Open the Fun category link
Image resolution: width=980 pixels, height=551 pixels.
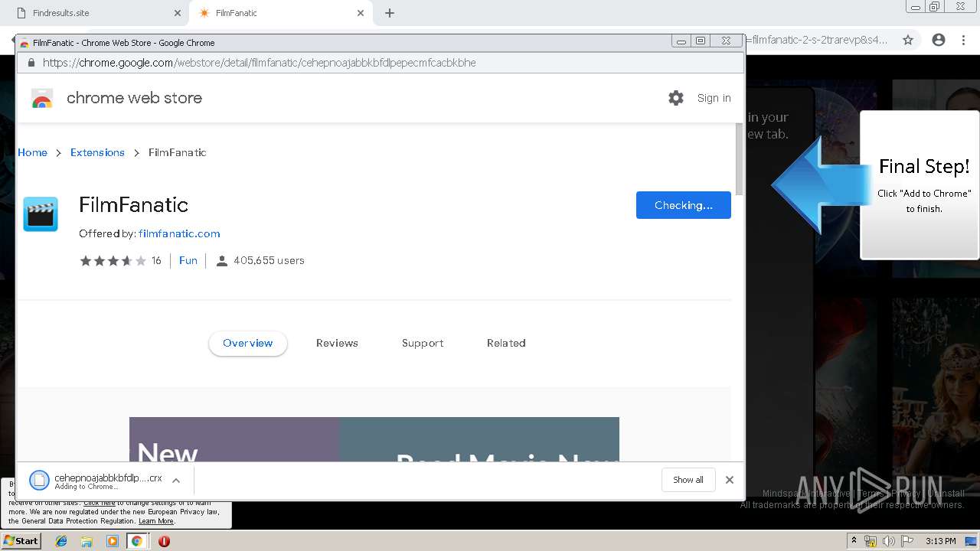point(188,261)
